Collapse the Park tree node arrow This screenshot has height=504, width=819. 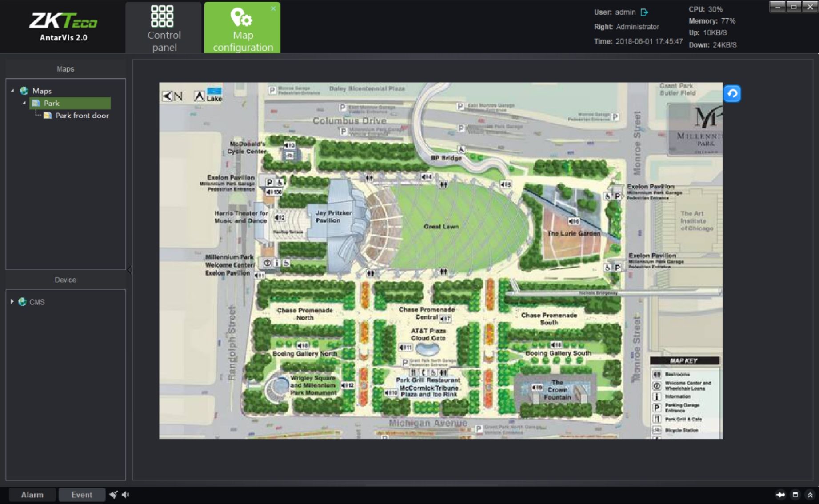[24, 103]
